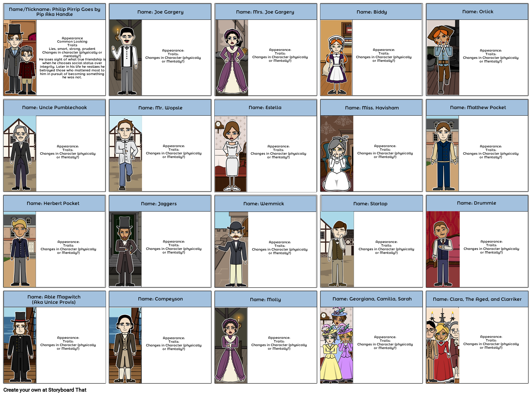
Task: Select the Orlick character image
Action: 443,58
